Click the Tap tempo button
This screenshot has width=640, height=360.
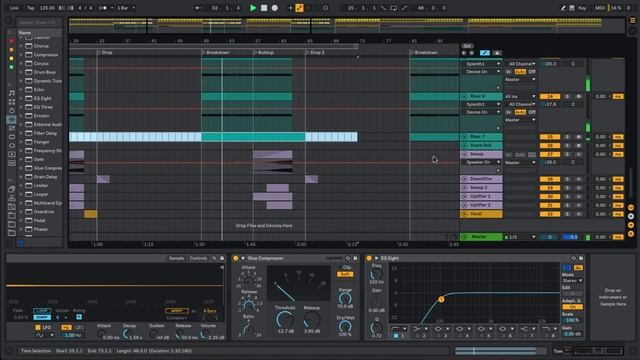pos(31,8)
